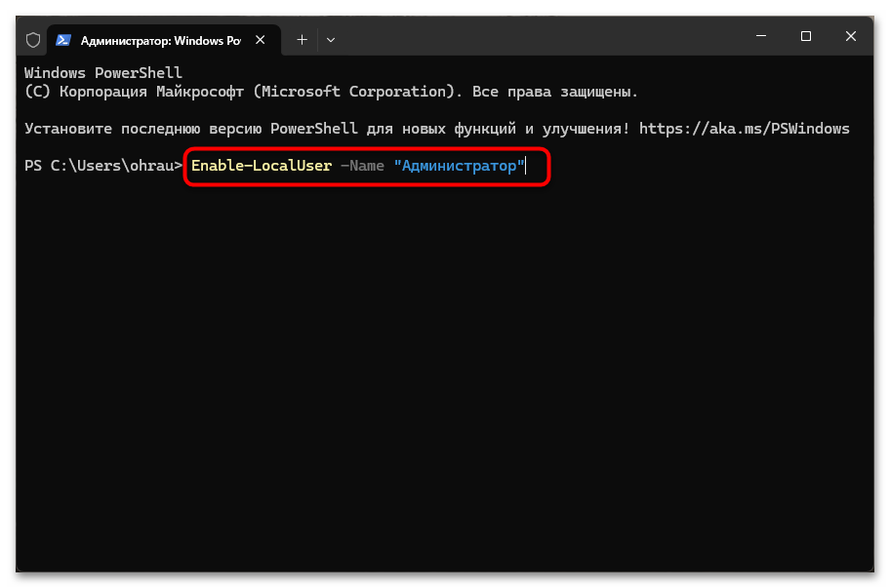Viewport: 890px width, 588px height.
Task: Select the Администратор: Windows PowerShell tab
Action: tap(164, 40)
